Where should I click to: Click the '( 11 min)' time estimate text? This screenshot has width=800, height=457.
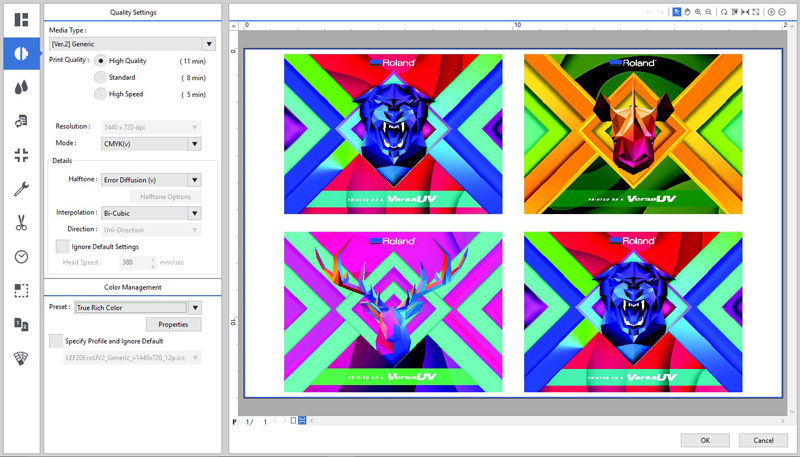pos(192,61)
